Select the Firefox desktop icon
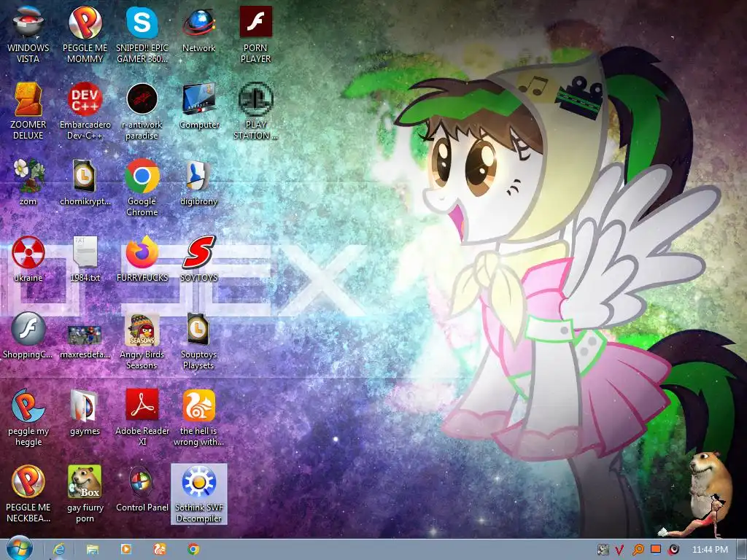The image size is (747, 560). click(x=142, y=259)
